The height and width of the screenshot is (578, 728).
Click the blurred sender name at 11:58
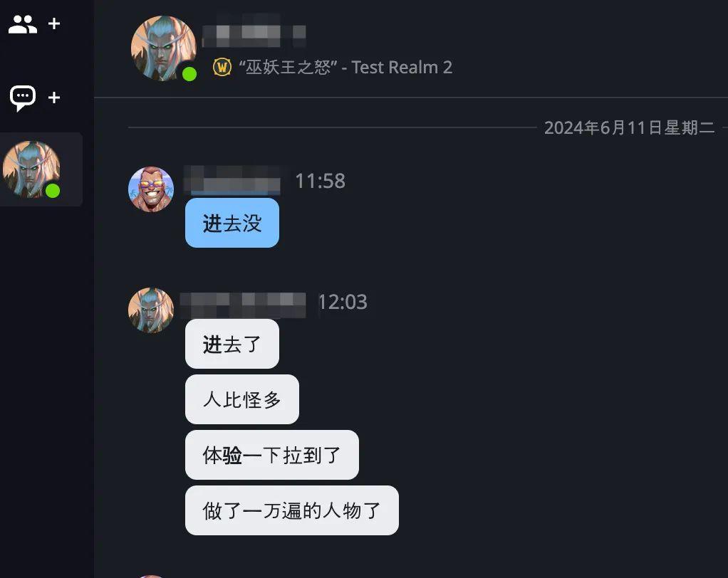[x=236, y=180]
